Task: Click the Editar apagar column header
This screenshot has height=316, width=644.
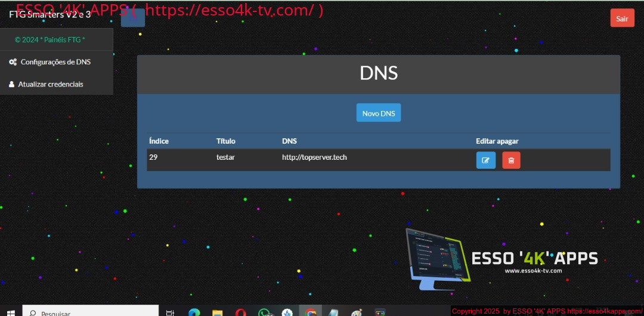Action: (497, 141)
